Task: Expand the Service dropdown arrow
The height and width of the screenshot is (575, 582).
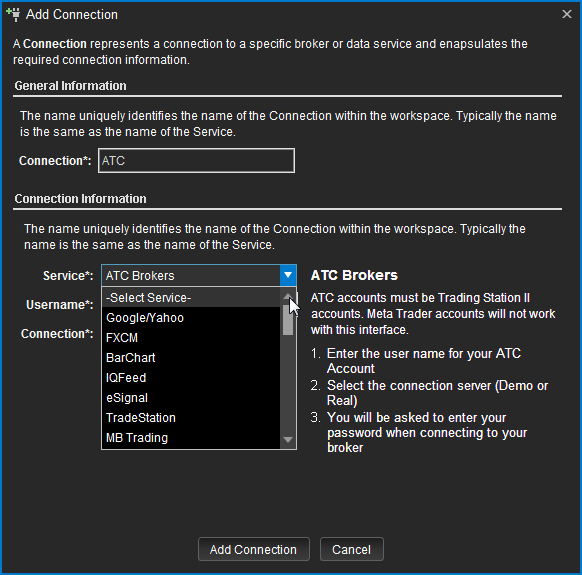Action: click(x=288, y=275)
